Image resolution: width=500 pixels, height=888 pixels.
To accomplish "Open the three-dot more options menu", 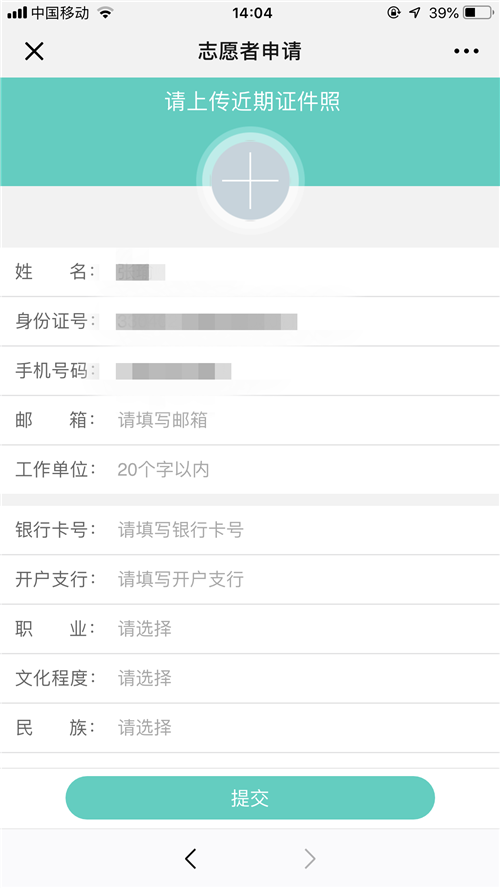I will point(466,52).
